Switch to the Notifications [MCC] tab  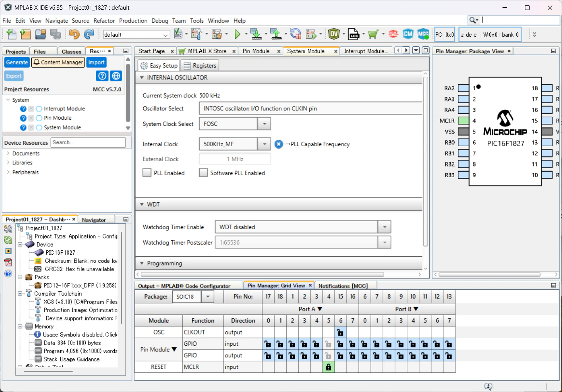(343, 286)
